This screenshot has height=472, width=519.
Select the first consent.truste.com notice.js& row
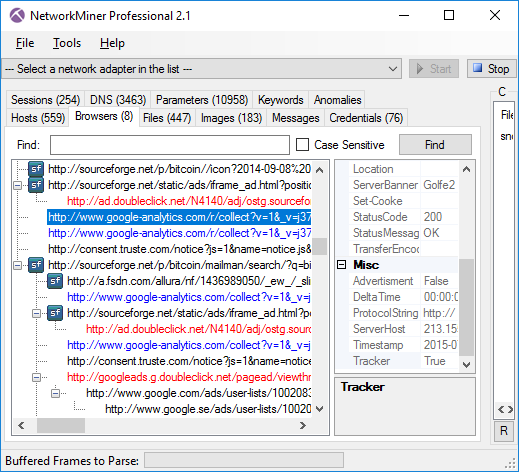point(180,249)
